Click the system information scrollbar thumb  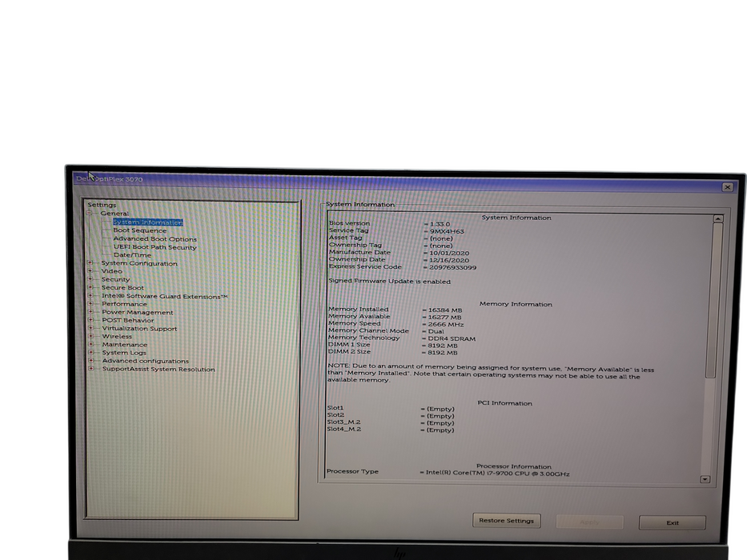point(713,300)
